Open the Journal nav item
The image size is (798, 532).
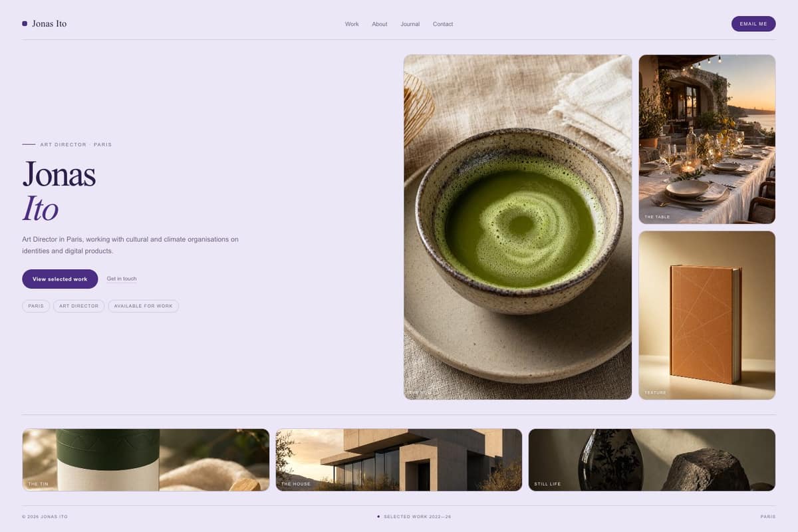pos(410,24)
